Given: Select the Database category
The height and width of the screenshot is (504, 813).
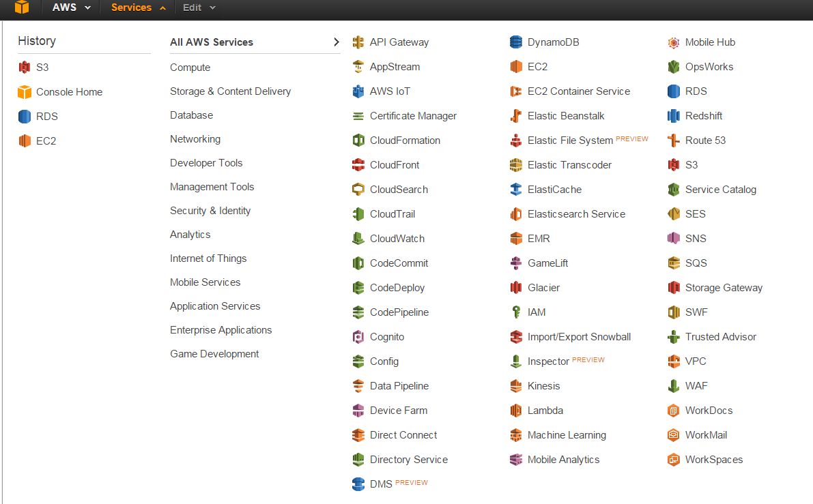Looking at the screenshot, I should coord(191,115).
